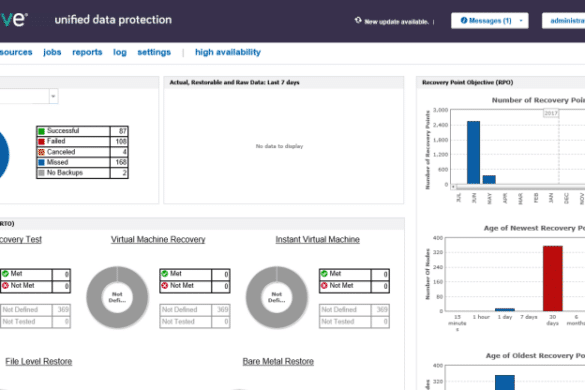This screenshot has height=390, width=585.
Task: Select Not Defined row under Virtual Machine Recovery
Action: tap(195, 310)
